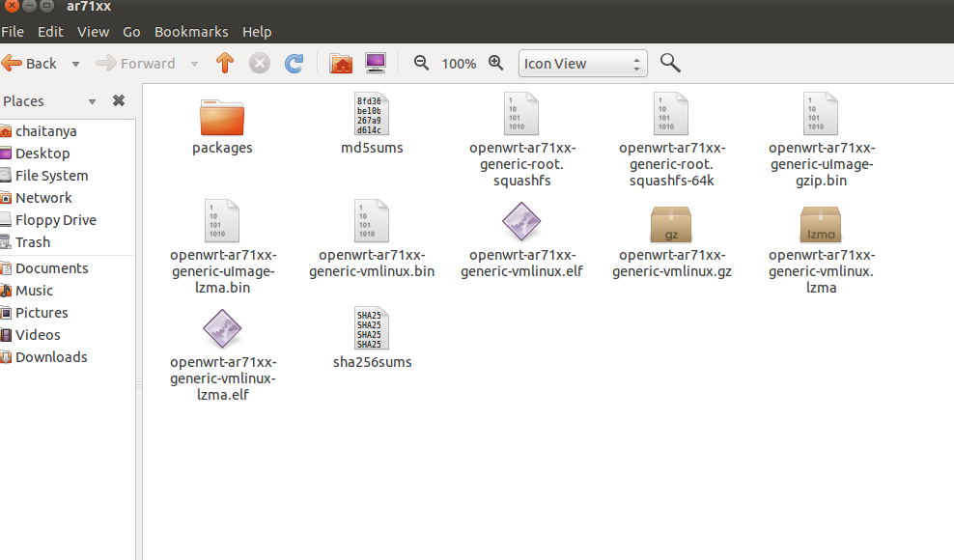The image size is (954, 560).
Task: Open the Edit menu
Action: [50, 32]
